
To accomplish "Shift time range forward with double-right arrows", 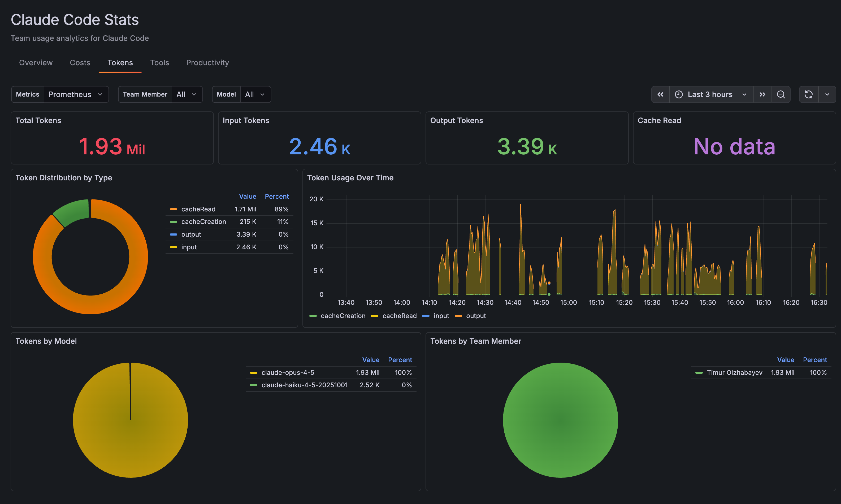I will (762, 94).
